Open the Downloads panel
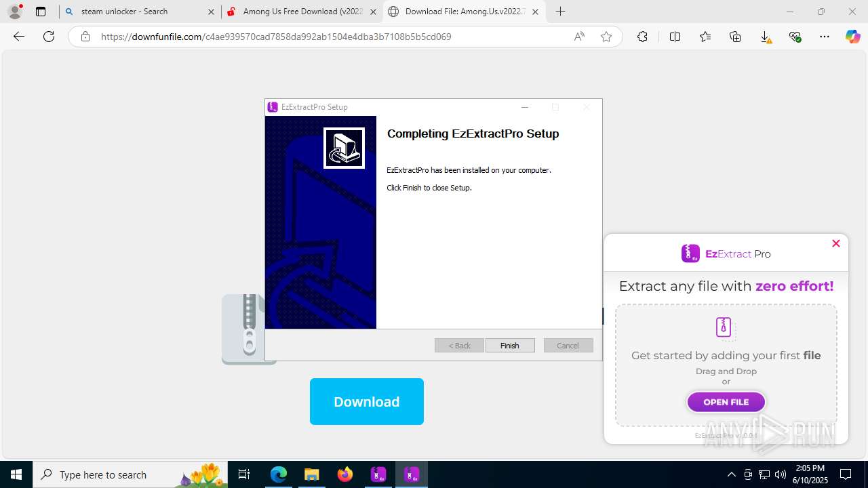 765,37
